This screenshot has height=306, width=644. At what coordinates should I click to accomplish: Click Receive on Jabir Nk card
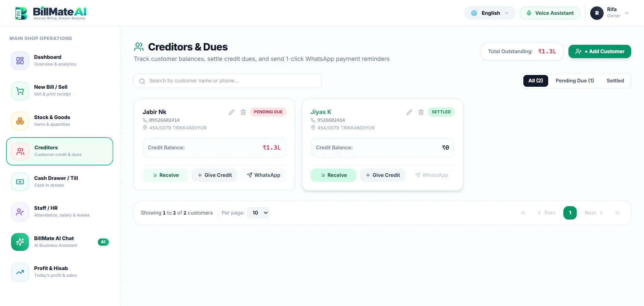click(165, 175)
